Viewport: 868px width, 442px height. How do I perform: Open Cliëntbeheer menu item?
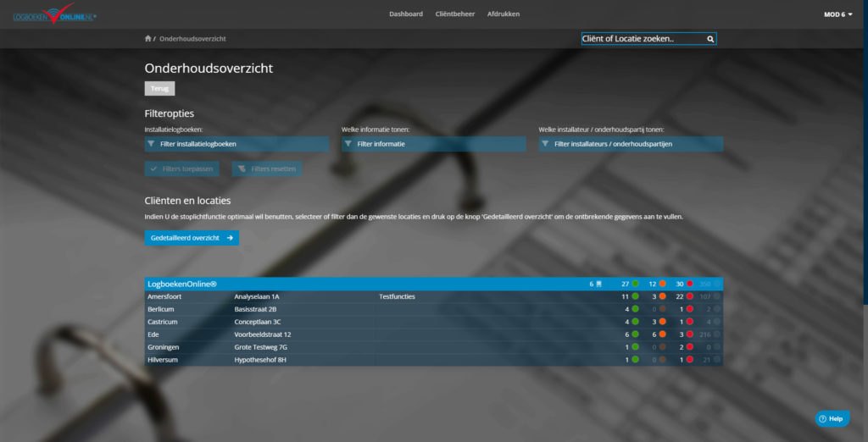click(x=454, y=14)
